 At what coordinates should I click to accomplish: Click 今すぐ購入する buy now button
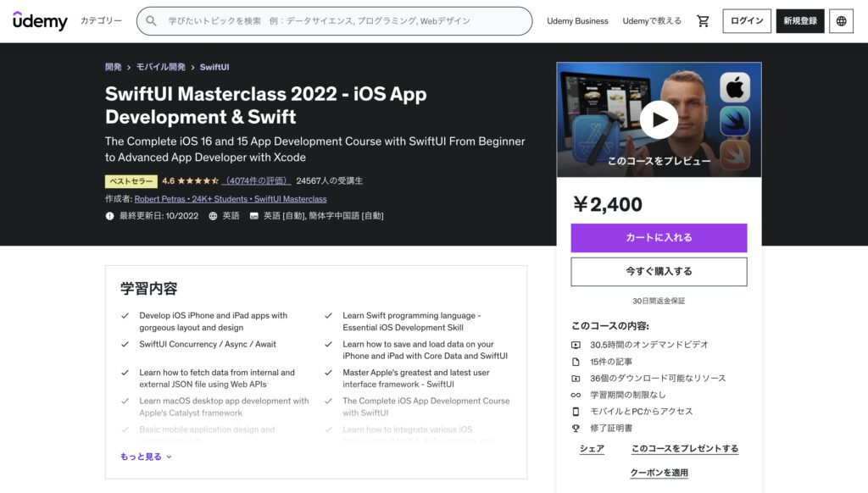(x=659, y=272)
